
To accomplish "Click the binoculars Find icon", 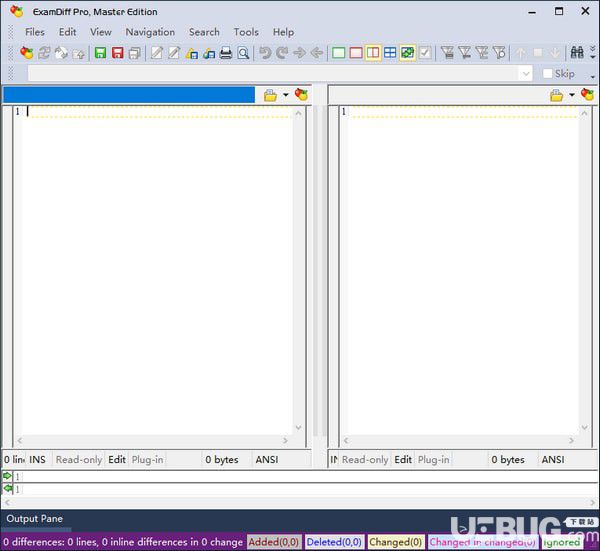I will point(577,52).
